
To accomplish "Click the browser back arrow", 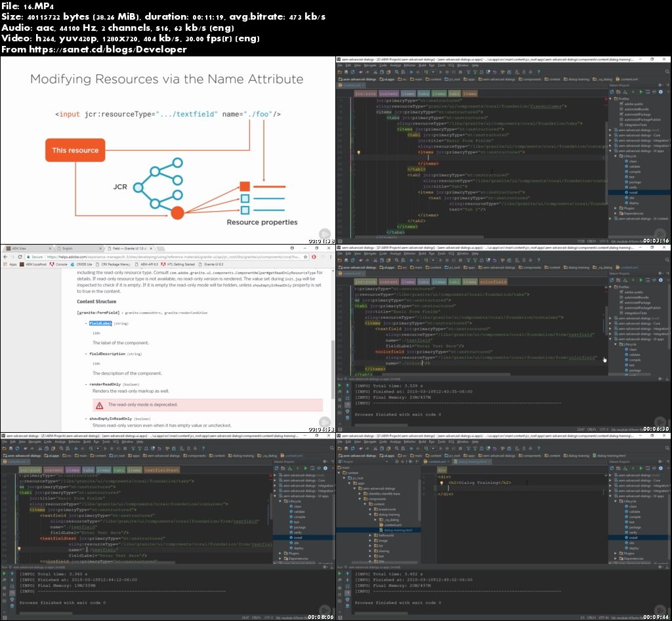I will click(5, 257).
